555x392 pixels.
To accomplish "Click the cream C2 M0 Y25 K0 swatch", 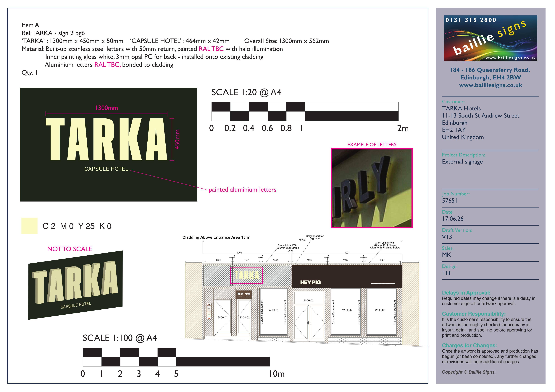I will pyautogui.click(x=30, y=226).
